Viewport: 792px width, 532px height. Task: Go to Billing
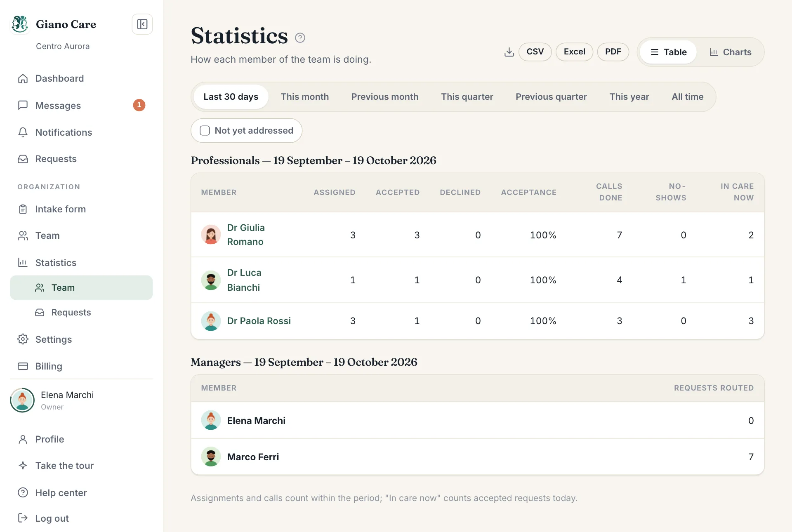coord(81,366)
